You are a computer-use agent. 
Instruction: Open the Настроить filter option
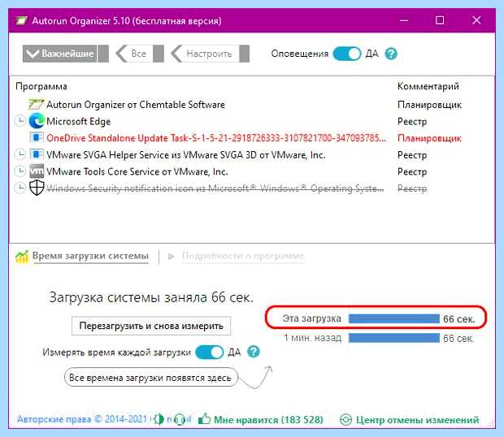(x=210, y=54)
